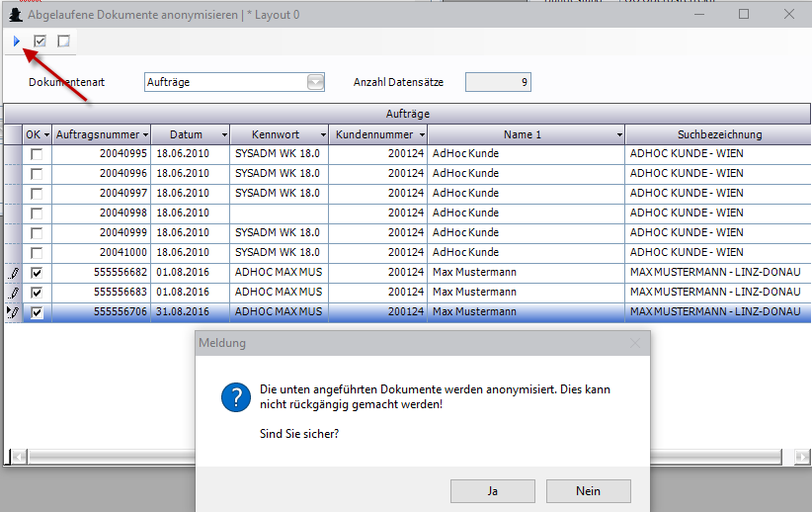Check the OK box for order 20040995
The width and height of the screenshot is (812, 512).
tap(37, 154)
